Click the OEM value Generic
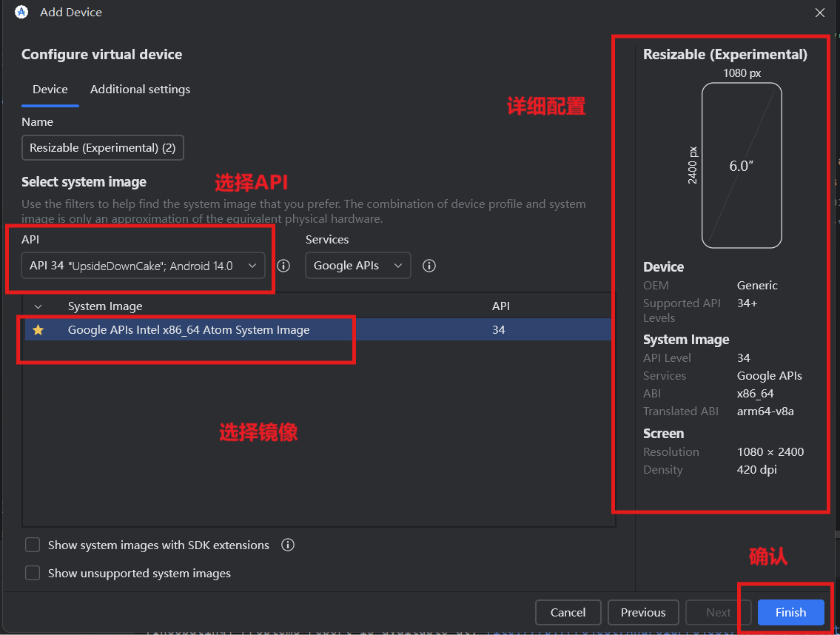This screenshot has height=635, width=840. [x=757, y=286]
